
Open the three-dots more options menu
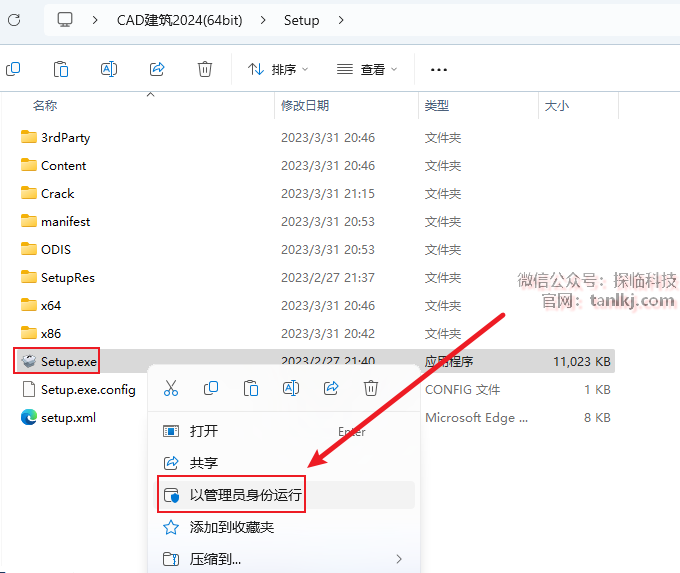[439, 69]
